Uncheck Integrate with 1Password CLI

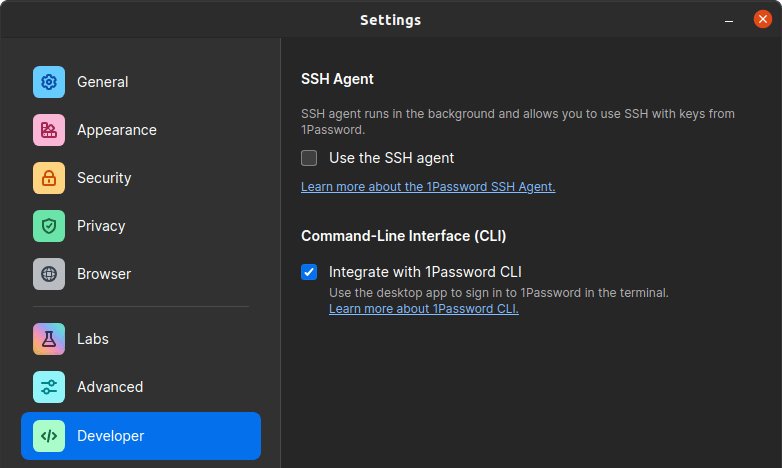(x=309, y=272)
